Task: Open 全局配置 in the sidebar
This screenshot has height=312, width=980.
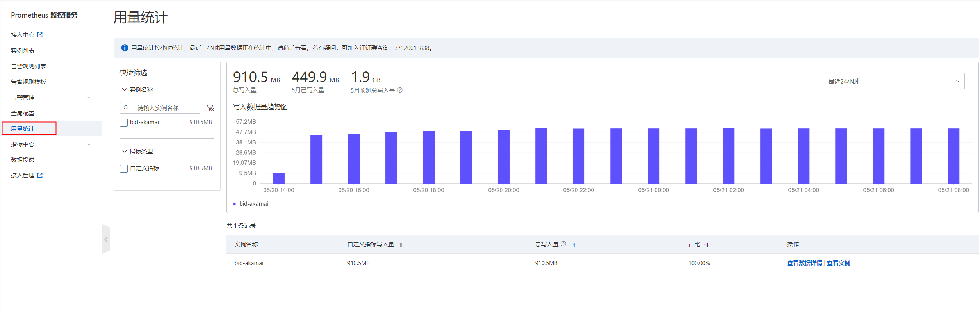Action: 23,113
